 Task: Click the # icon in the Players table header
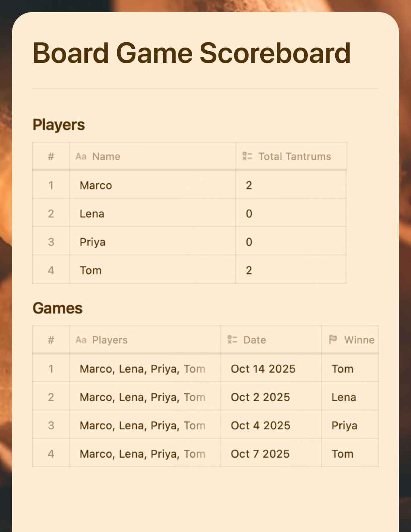50,156
